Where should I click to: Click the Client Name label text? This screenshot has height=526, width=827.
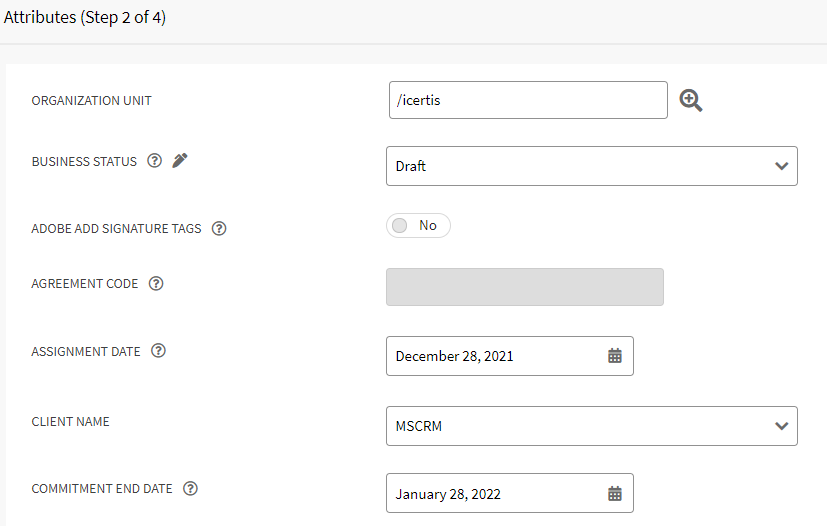click(71, 422)
